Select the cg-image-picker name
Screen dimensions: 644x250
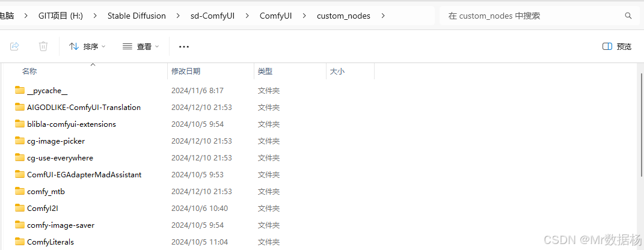coord(56,141)
